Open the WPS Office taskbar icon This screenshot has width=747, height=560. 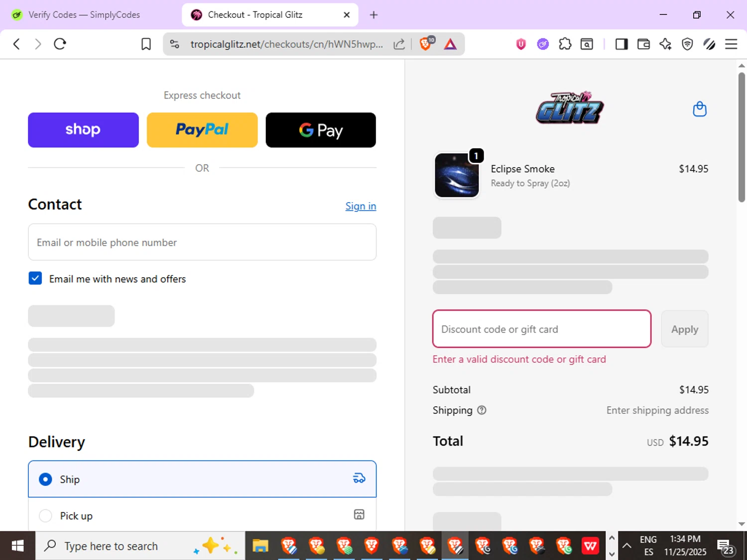tap(590, 546)
